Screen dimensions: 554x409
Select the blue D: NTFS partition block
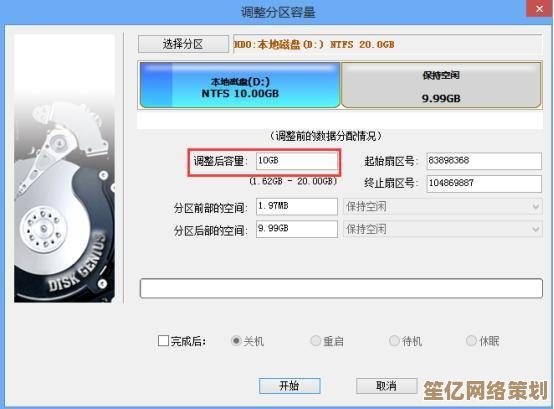click(240, 85)
